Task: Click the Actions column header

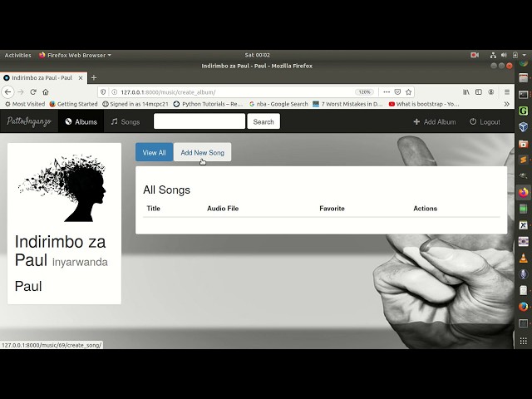Action: pos(425,209)
